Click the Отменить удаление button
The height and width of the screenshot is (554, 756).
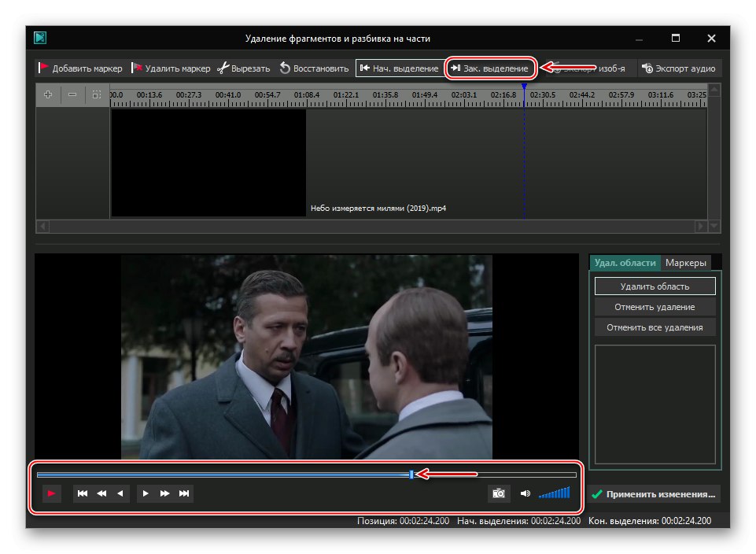pos(655,307)
